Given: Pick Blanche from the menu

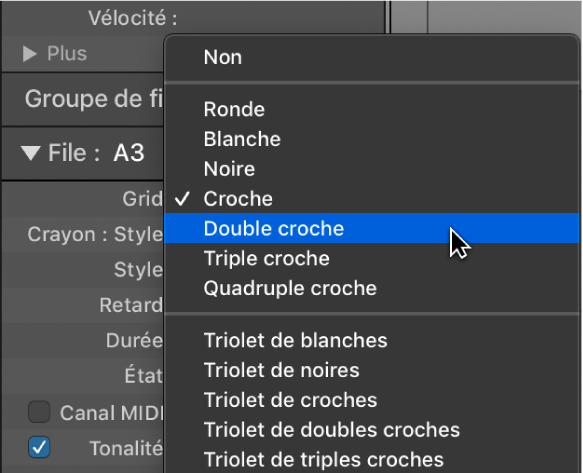Looking at the screenshot, I should point(372,139).
